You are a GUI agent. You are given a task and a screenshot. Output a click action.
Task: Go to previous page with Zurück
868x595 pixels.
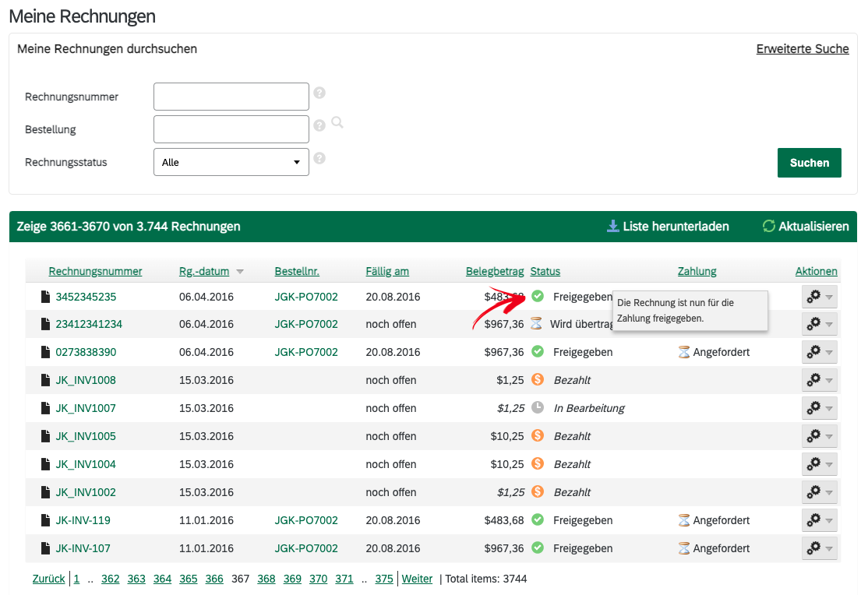[x=49, y=579]
